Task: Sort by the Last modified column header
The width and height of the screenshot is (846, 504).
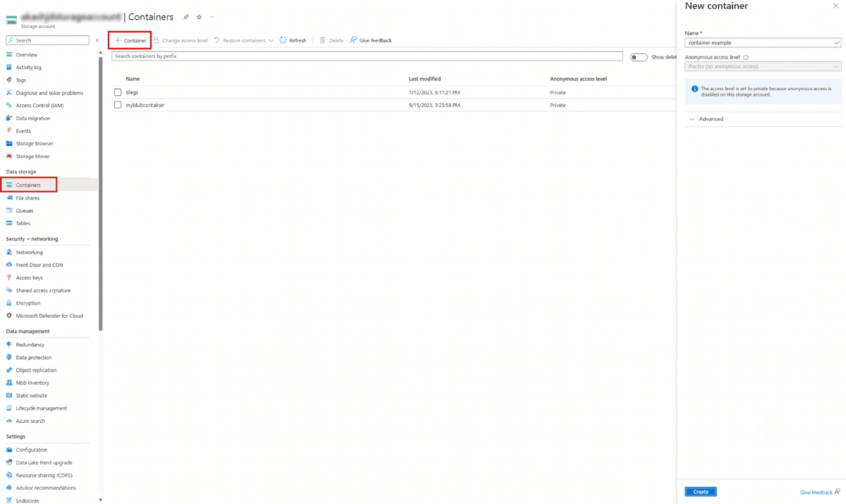Action: 424,79
